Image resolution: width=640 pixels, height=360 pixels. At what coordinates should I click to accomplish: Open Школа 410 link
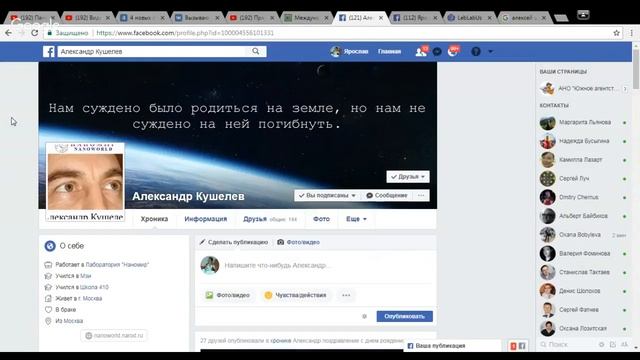(94, 287)
